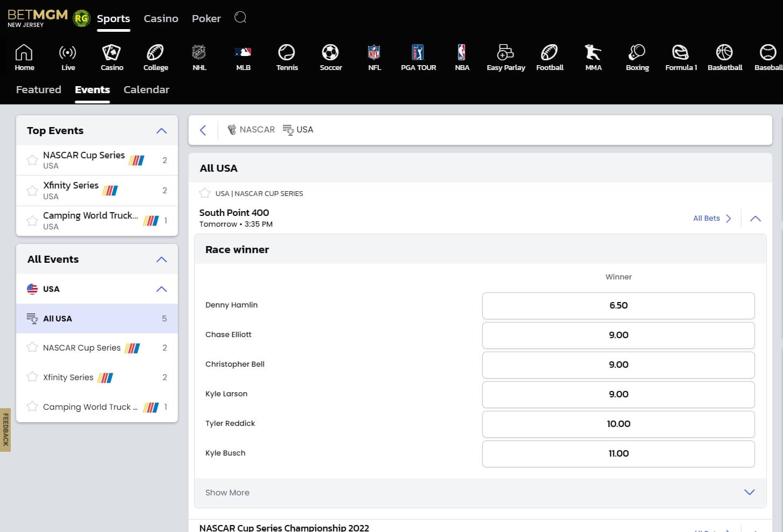783x532 pixels.
Task: Open the Home sports icon
Action: (x=24, y=57)
